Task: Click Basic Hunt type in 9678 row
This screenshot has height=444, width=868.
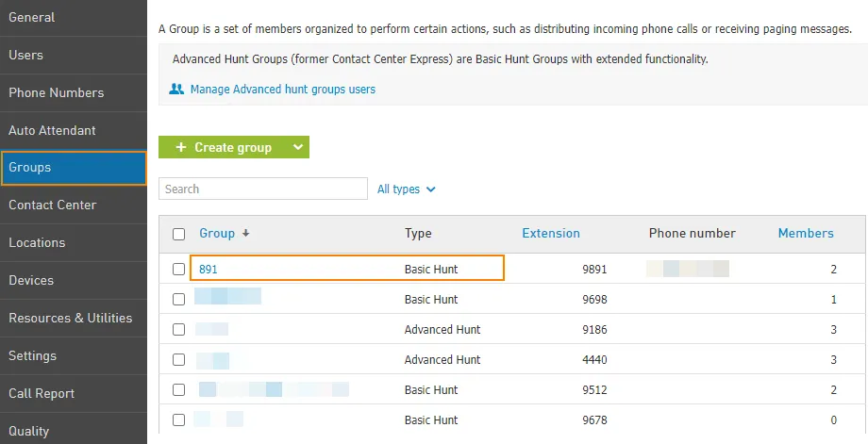Action: pos(431,419)
